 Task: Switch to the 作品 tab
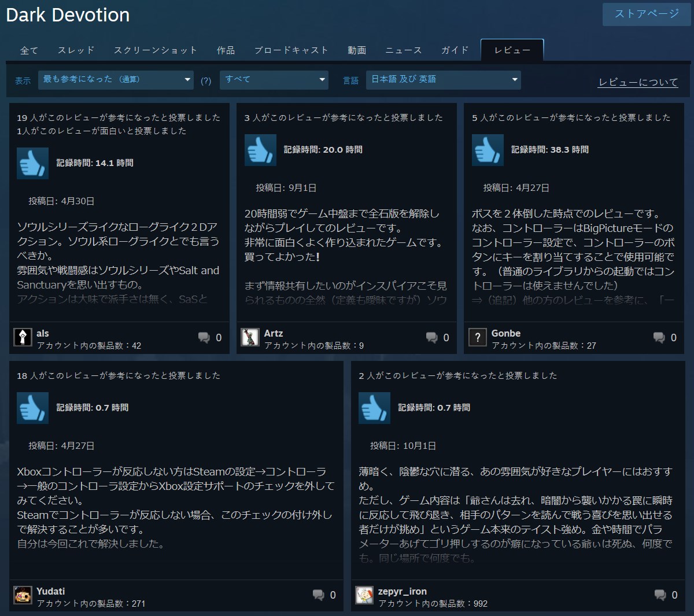[226, 50]
